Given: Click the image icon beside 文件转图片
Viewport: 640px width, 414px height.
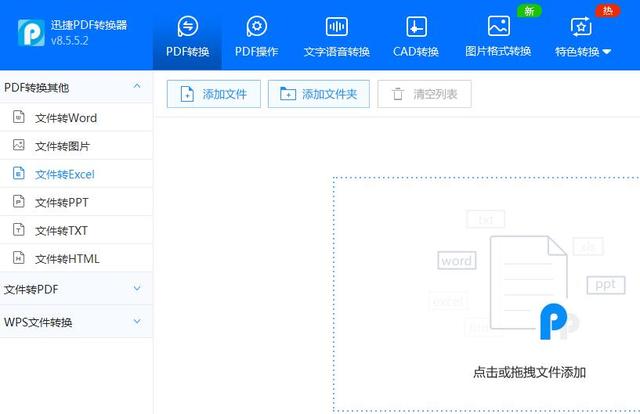Looking at the screenshot, I should pyautogui.click(x=19, y=145).
